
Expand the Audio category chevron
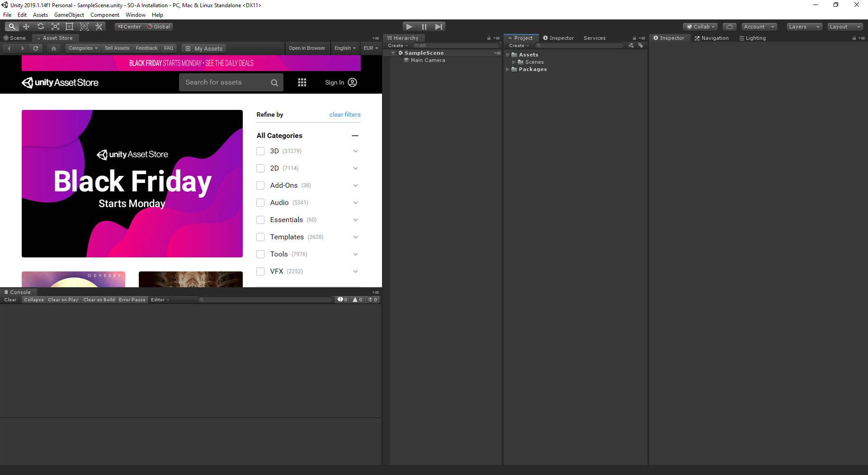[355, 203]
